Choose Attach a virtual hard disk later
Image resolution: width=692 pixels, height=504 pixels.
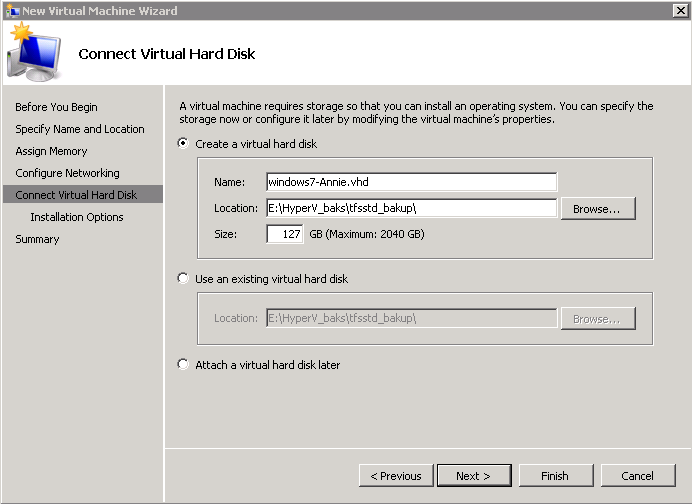pos(183,365)
